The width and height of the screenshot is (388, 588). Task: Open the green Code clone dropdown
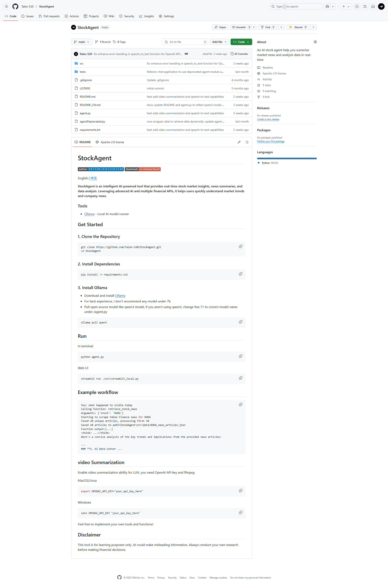coord(241,42)
